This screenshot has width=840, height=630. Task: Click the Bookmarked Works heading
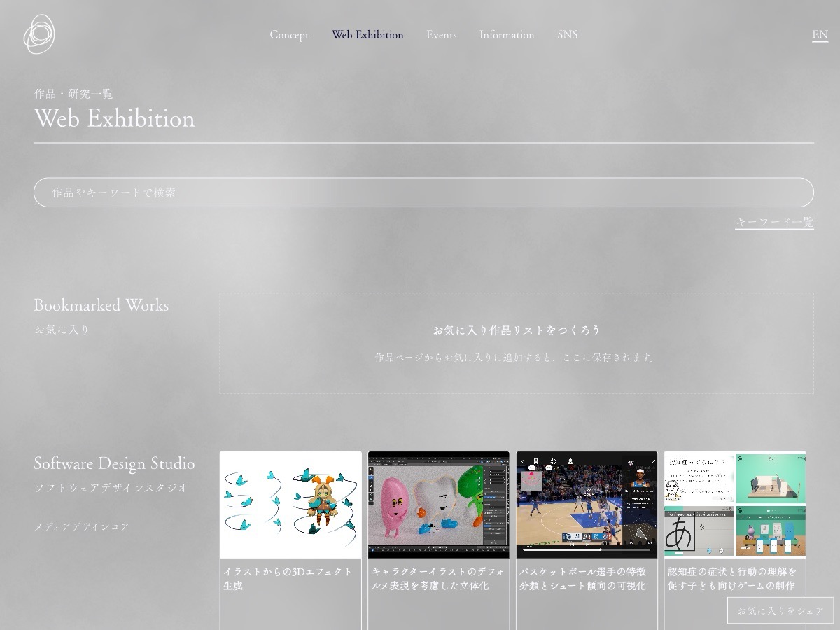point(101,305)
